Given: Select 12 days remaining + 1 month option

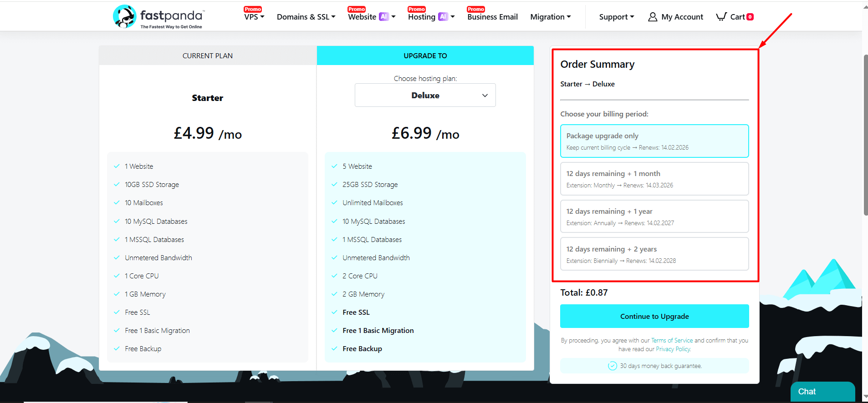Looking at the screenshot, I should [654, 179].
